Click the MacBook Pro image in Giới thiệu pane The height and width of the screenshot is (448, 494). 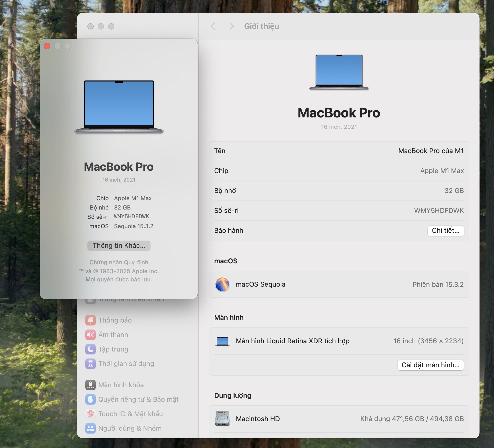(x=339, y=72)
